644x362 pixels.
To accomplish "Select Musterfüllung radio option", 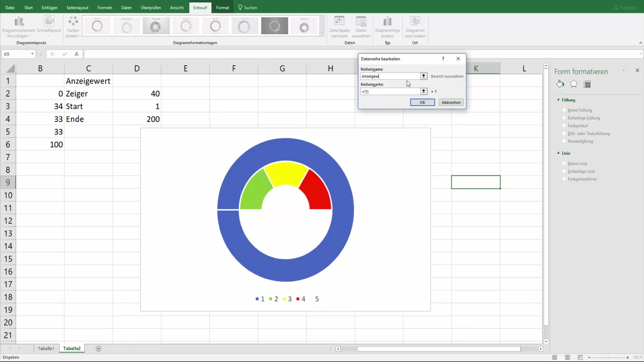I will 564,141.
